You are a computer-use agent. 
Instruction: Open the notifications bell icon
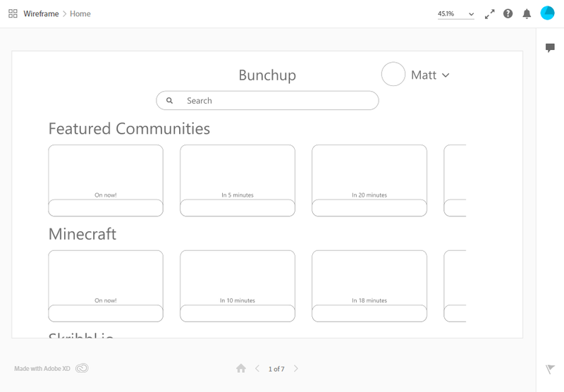(x=527, y=14)
